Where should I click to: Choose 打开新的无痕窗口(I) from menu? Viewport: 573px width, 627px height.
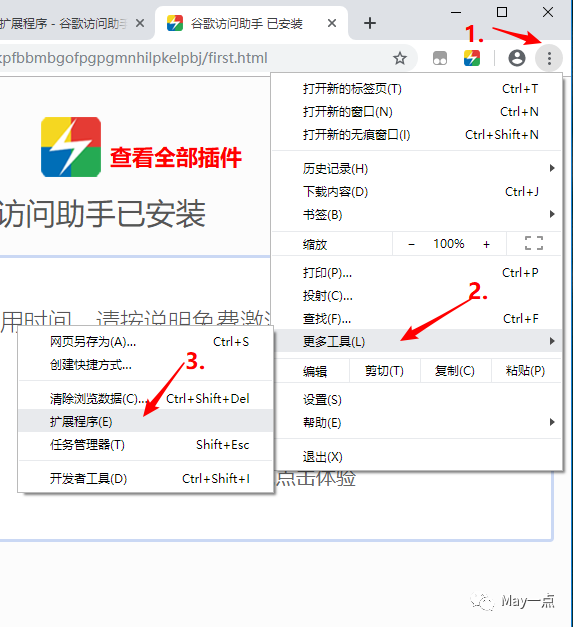[417, 135]
